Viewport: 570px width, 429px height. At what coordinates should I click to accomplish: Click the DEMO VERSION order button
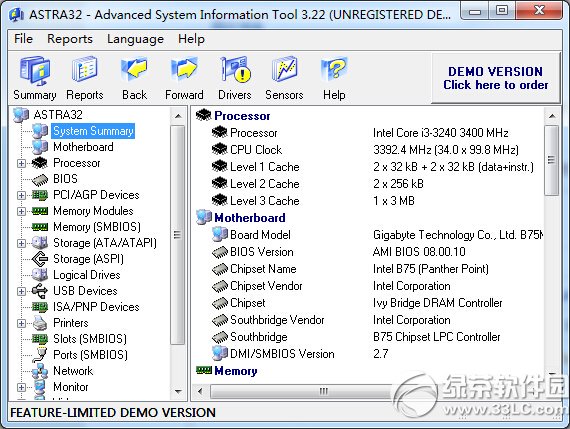click(495, 78)
